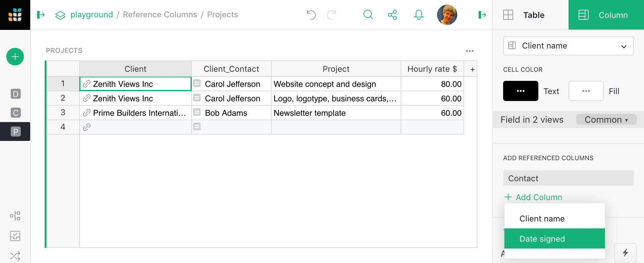Open the black Text color swatch
The height and width of the screenshot is (263, 644).
pos(520,91)
